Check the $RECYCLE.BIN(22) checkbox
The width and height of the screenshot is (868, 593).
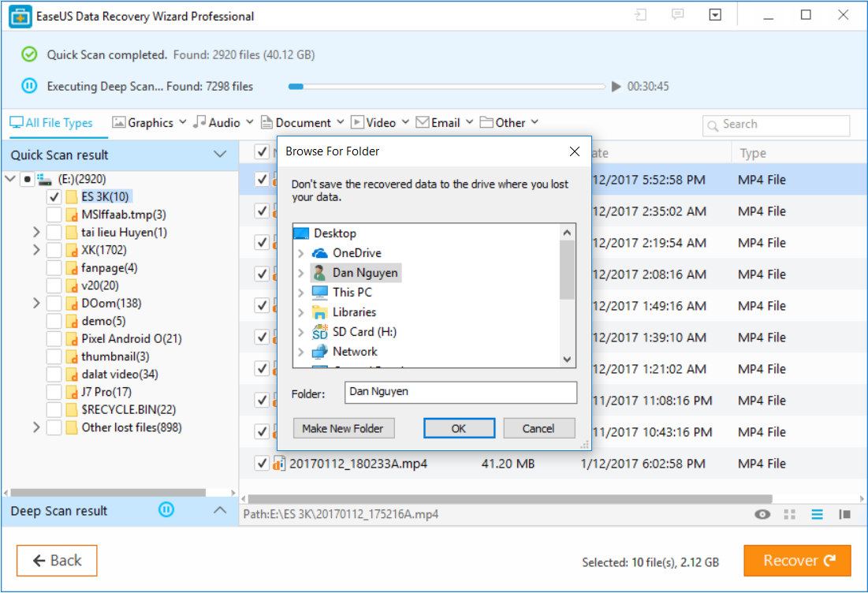pyautogui.click(x=54, y=409)
